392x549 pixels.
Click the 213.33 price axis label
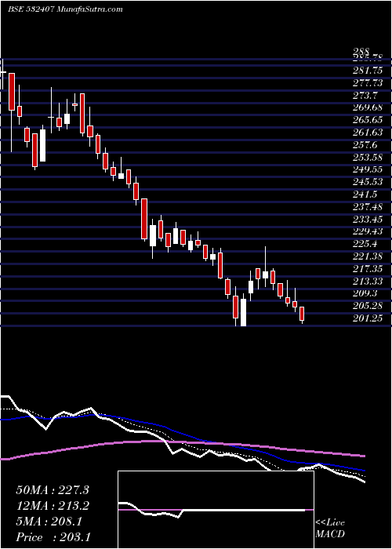click(x=368, y=280)
